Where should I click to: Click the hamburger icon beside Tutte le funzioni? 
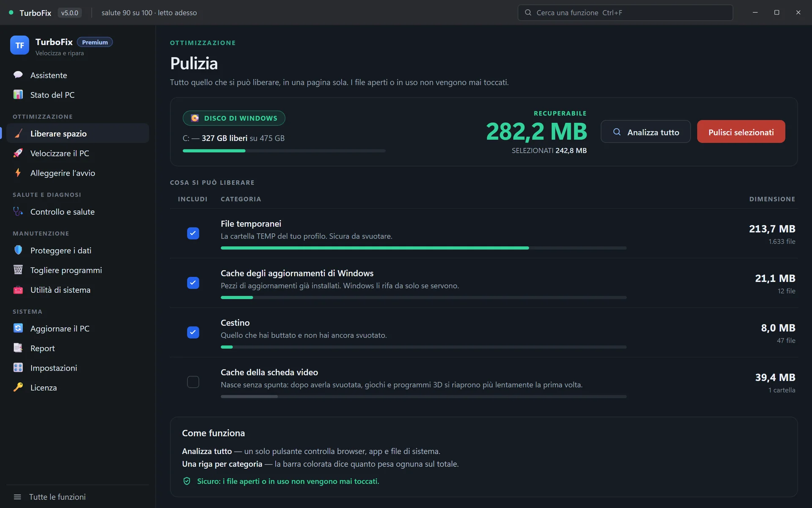(x=17, y=497)
